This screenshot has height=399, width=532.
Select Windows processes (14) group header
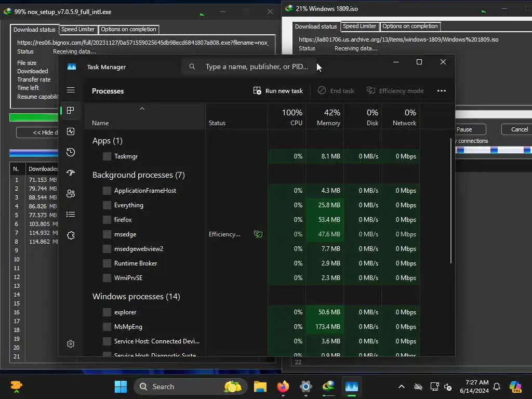[136, 297]
